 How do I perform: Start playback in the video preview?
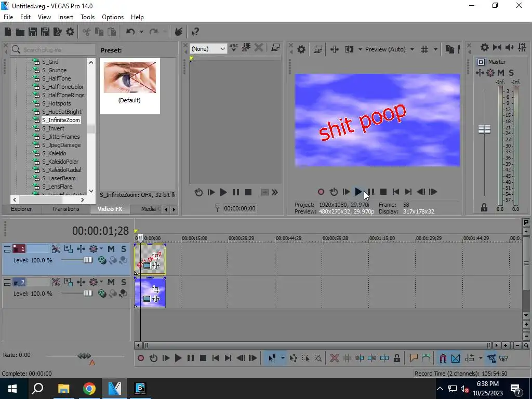(358, 192)
